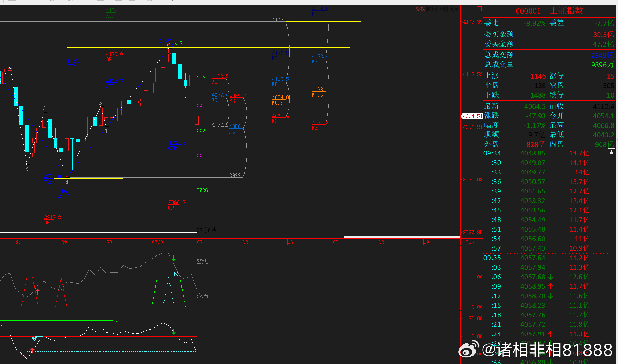Click the 4084.0 F0.5 orange label

(x=280, y=100)
